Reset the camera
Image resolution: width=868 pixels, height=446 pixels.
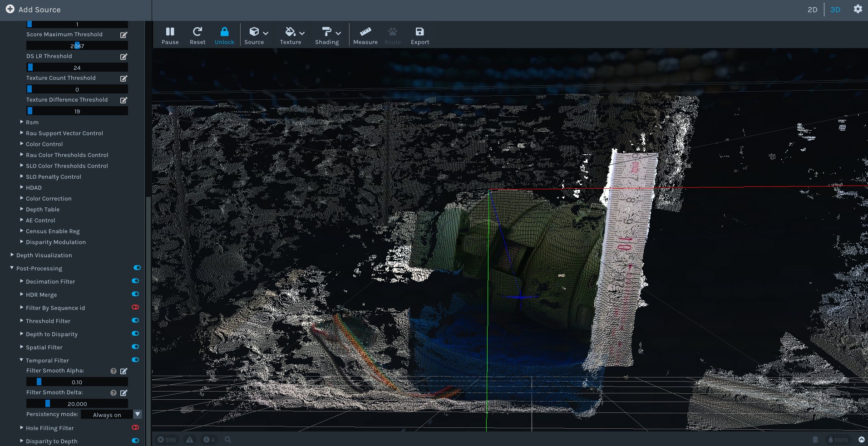197,35
